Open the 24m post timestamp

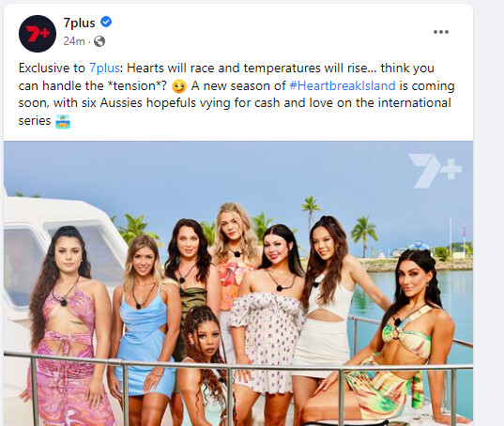(x=74, y=41)
